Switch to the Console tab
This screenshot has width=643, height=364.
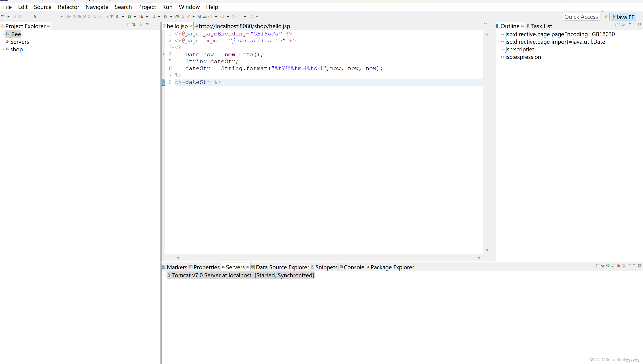tap(353, 267)
